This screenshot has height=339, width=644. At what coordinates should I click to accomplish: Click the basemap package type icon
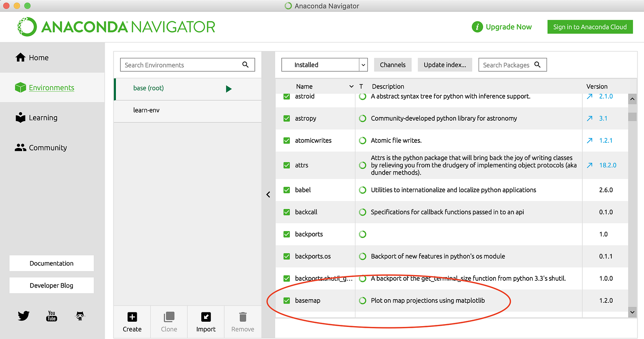(363, 300)
